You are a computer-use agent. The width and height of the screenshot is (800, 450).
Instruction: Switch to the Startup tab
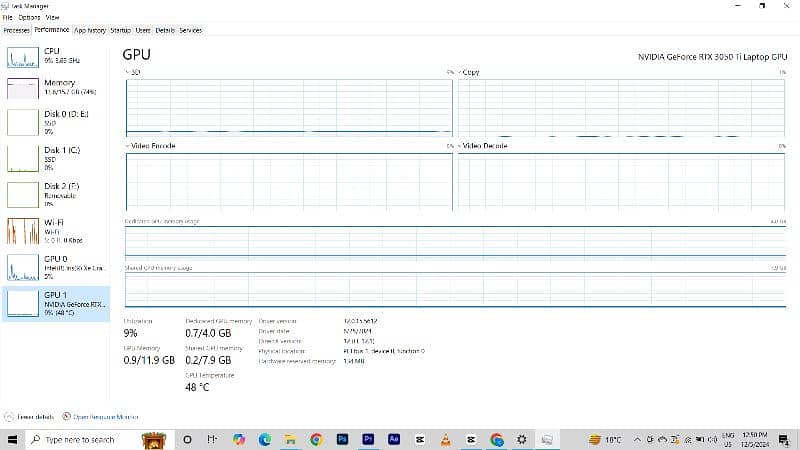click(x=120, y=30)
